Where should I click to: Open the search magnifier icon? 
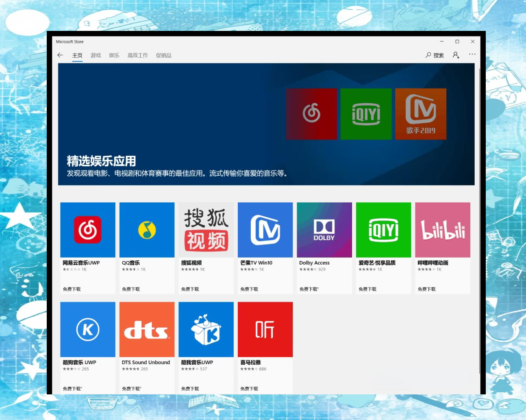coord(428,55)
